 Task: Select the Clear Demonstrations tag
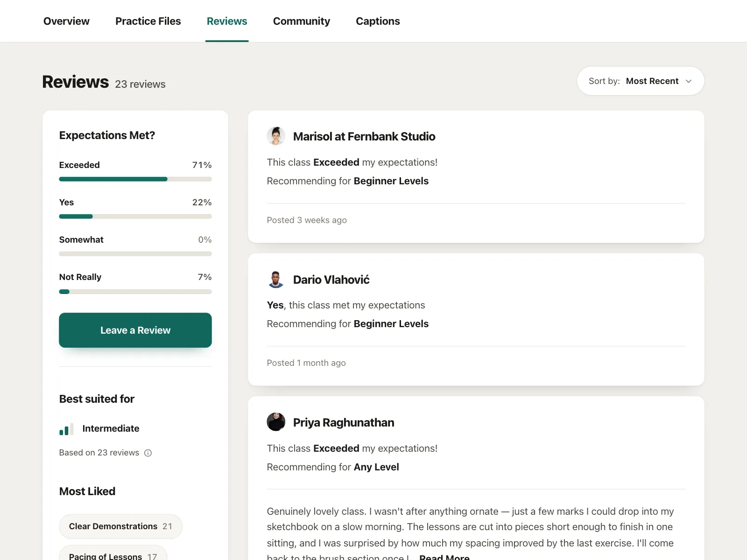pyautogui.click(x=120, y=526)
